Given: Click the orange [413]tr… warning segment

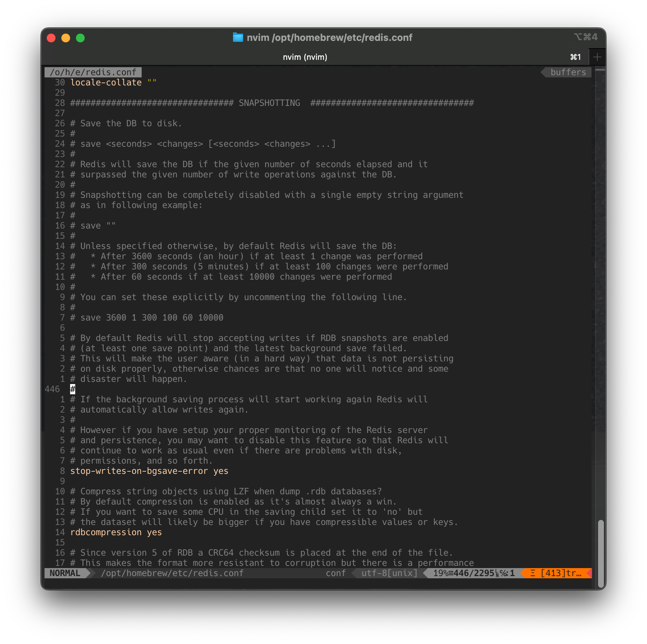Looking at the screenshot, I should coord(556,573).
